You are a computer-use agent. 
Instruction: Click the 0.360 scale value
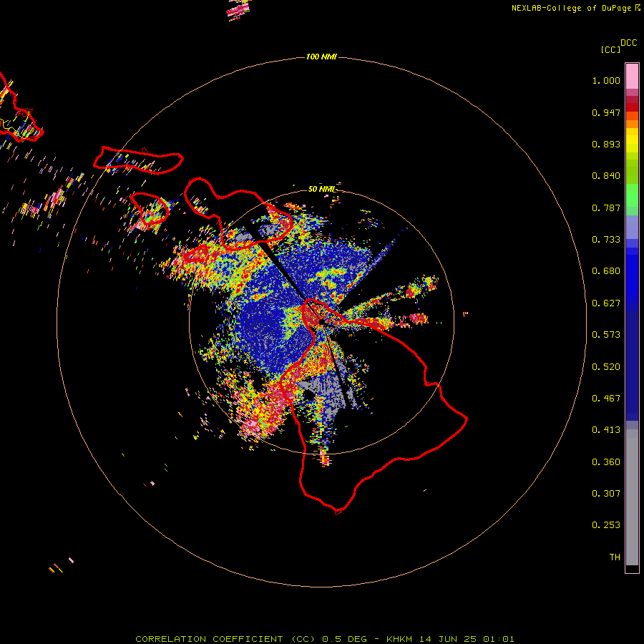[x=606, y=462]
